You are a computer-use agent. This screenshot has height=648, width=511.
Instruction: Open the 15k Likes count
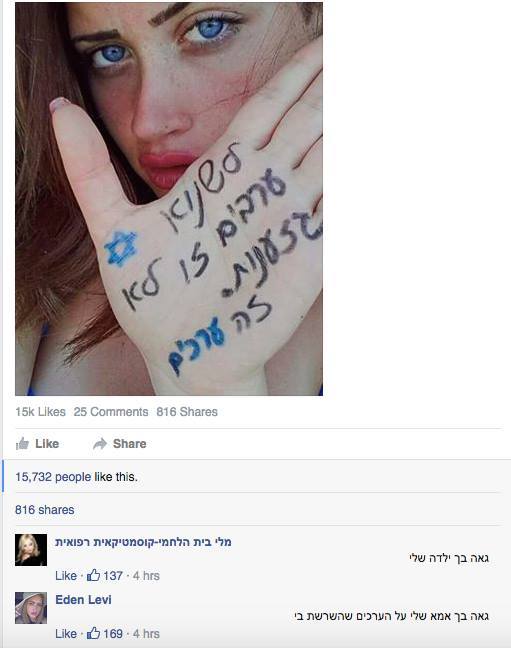coord(41,412)
